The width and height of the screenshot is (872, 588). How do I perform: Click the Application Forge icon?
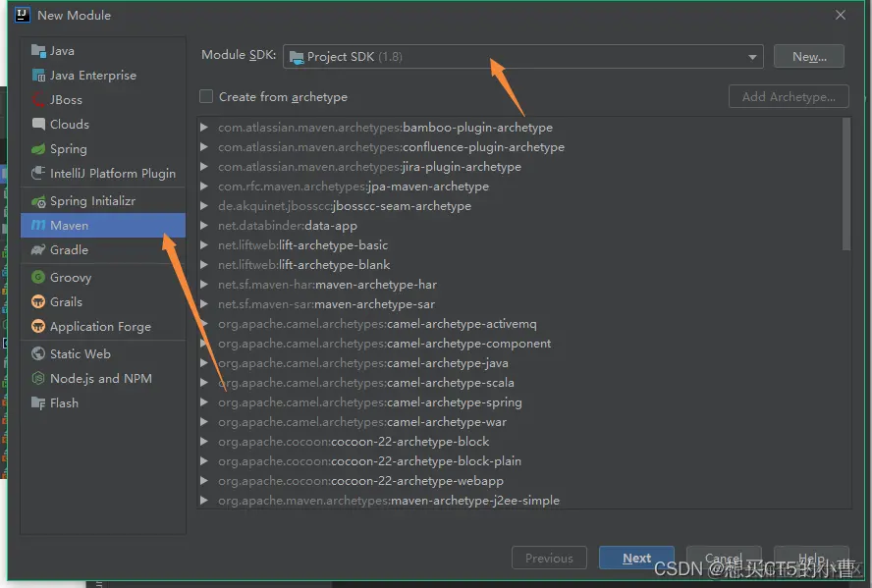pos(38,326)
